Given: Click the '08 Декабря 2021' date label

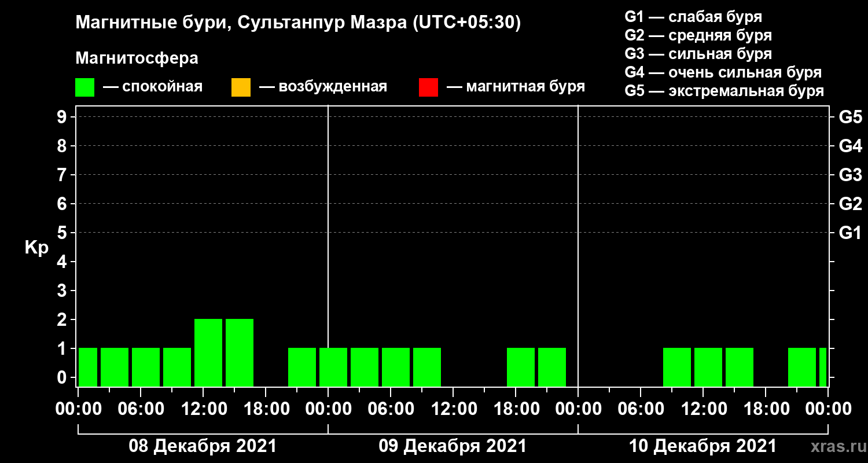Looking at the screenshot, I should point(203,446).
